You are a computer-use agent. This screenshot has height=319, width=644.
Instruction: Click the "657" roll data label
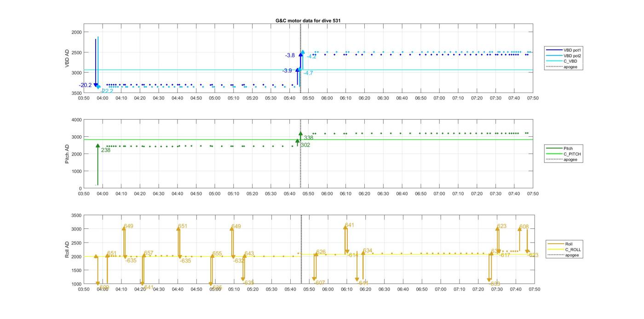point(149,253)
